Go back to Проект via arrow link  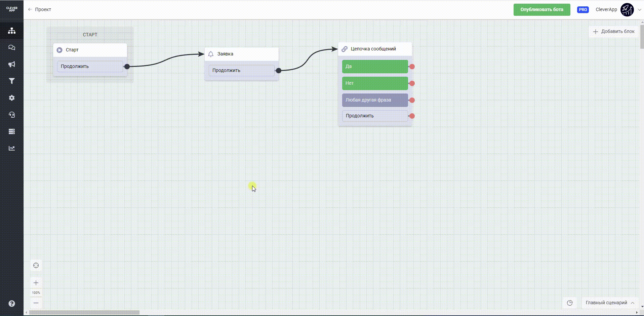pos(40,9)
